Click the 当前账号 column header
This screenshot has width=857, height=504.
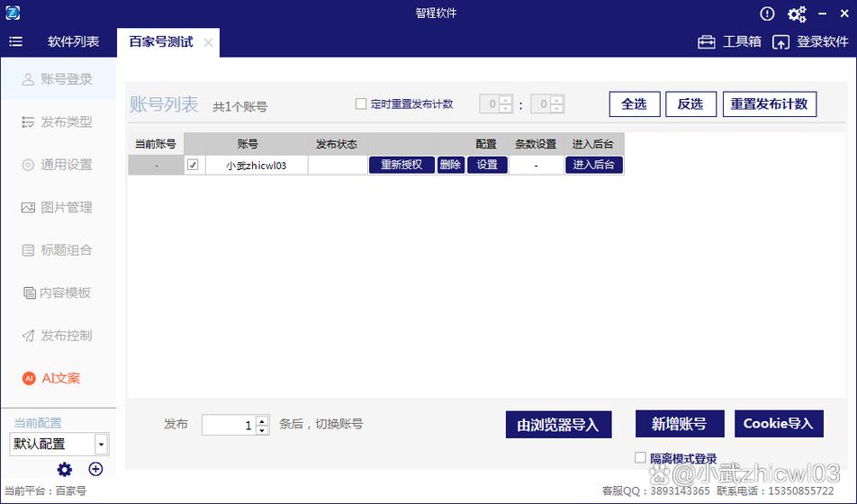tap(156, 144)
